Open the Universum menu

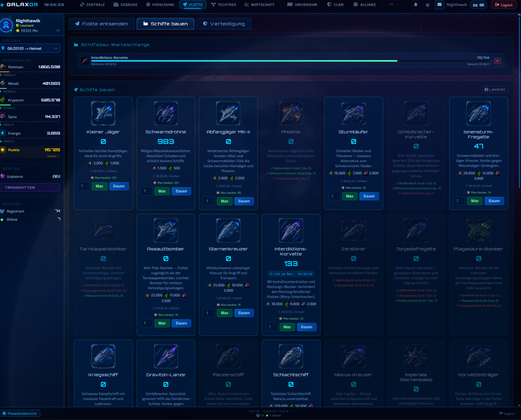point(302,5)
